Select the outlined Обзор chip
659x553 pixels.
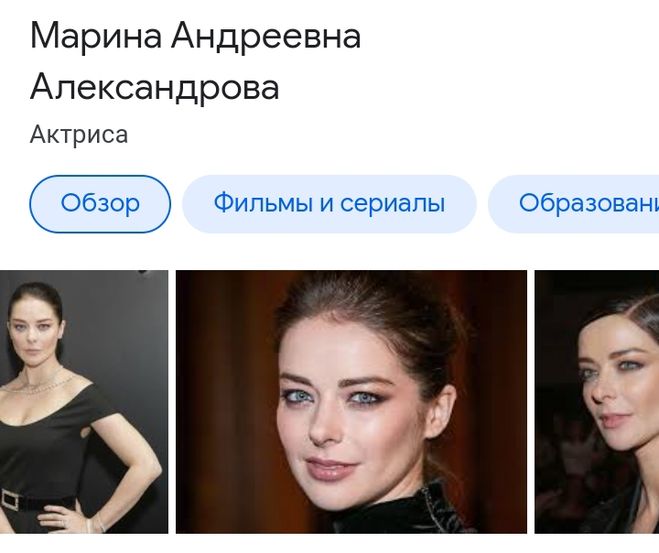[100, 204]
